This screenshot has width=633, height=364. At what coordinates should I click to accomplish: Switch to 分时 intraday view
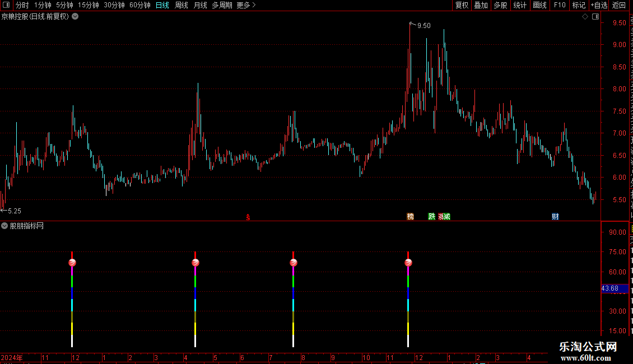22,5
